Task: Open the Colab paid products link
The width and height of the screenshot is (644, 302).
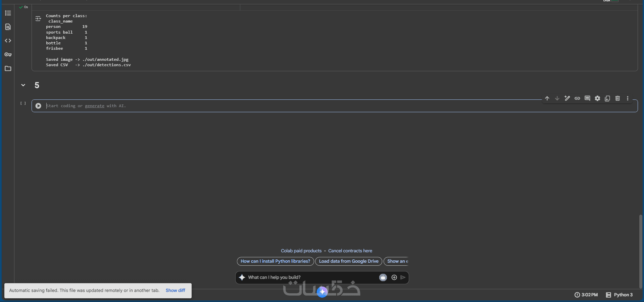Action: tap(301, 251)
